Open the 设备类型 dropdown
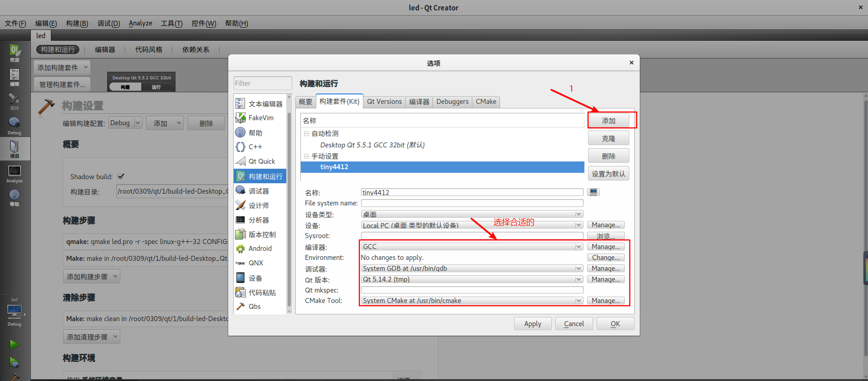 tap(472, 214)
